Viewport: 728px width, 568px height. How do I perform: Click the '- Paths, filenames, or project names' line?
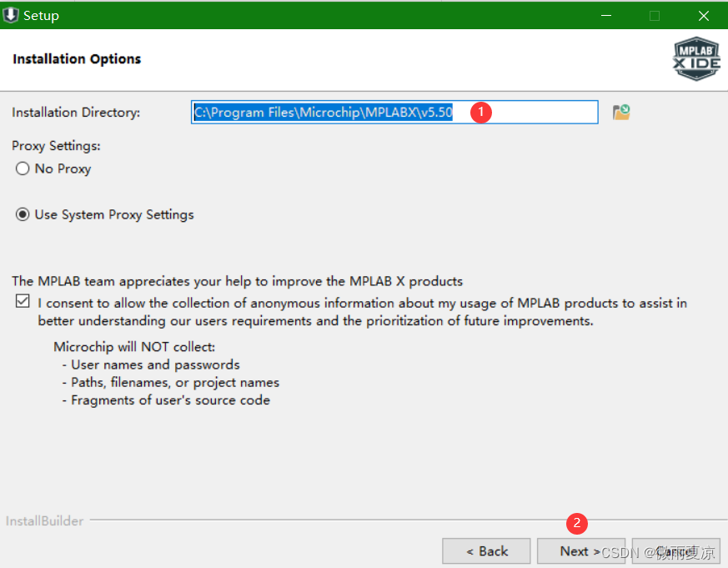170,382
